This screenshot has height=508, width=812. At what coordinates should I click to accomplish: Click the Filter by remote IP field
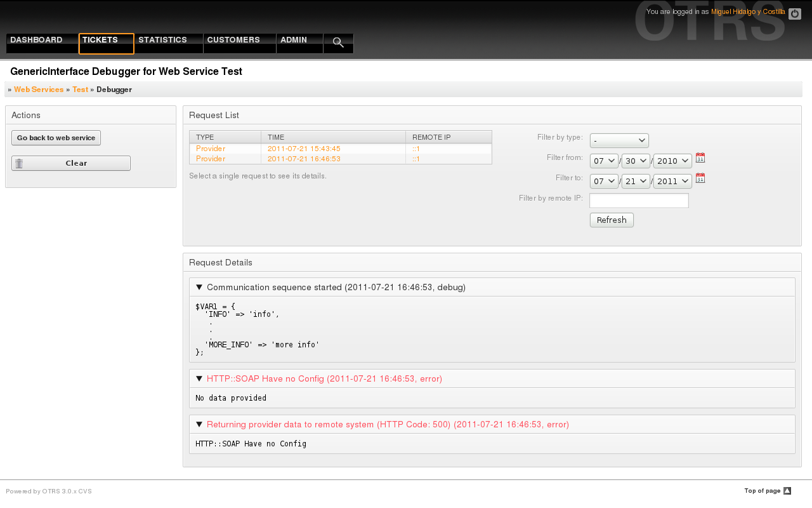click(639, 201)
